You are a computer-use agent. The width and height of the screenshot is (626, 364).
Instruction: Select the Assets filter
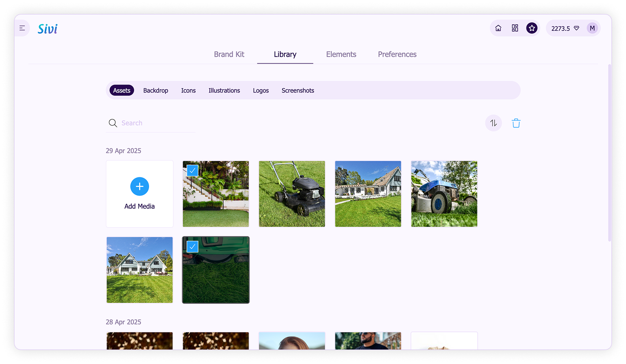click(x=122, y=91)
